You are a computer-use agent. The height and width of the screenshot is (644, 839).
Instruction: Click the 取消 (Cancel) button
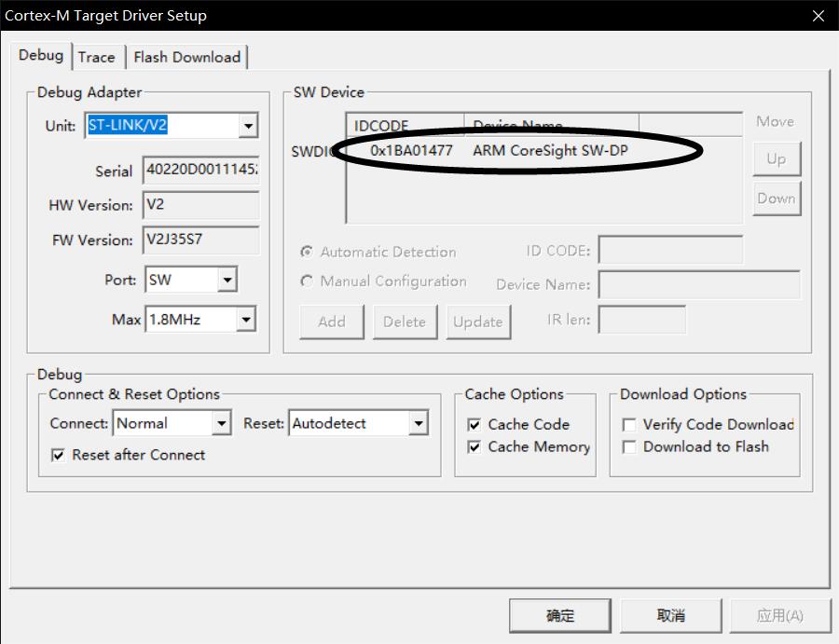670,616
